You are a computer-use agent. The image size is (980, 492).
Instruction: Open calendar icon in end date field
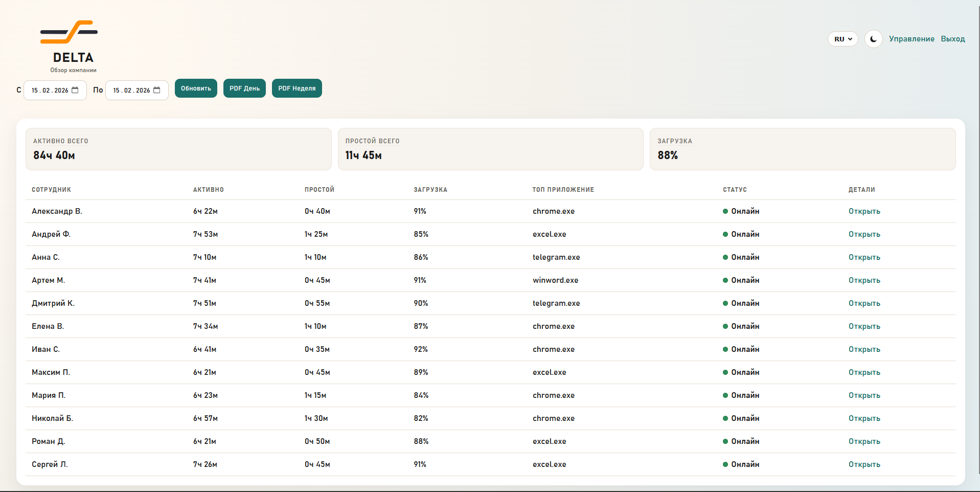(x=157, y=90)
